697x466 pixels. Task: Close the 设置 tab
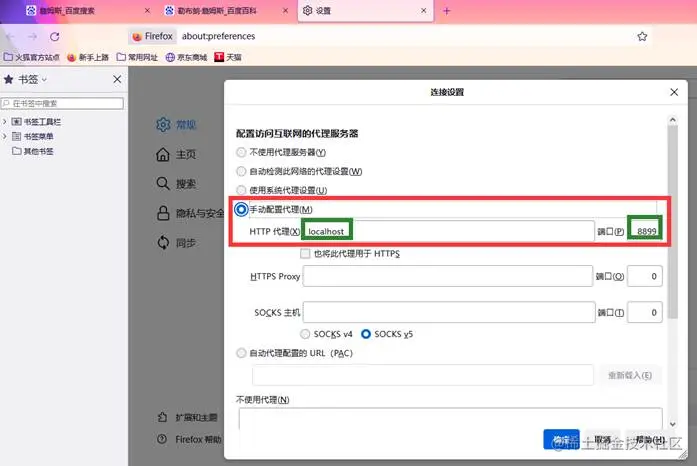(424, 10)
